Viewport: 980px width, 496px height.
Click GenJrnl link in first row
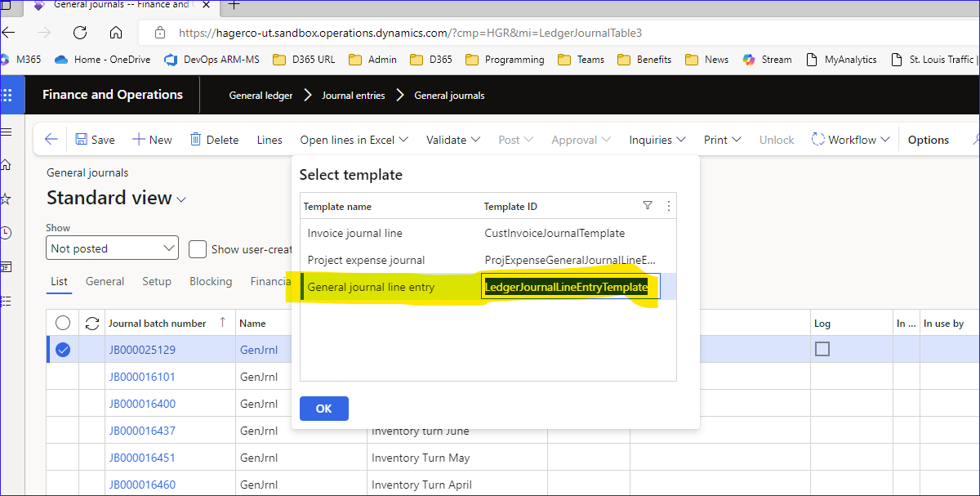[259, 350]
